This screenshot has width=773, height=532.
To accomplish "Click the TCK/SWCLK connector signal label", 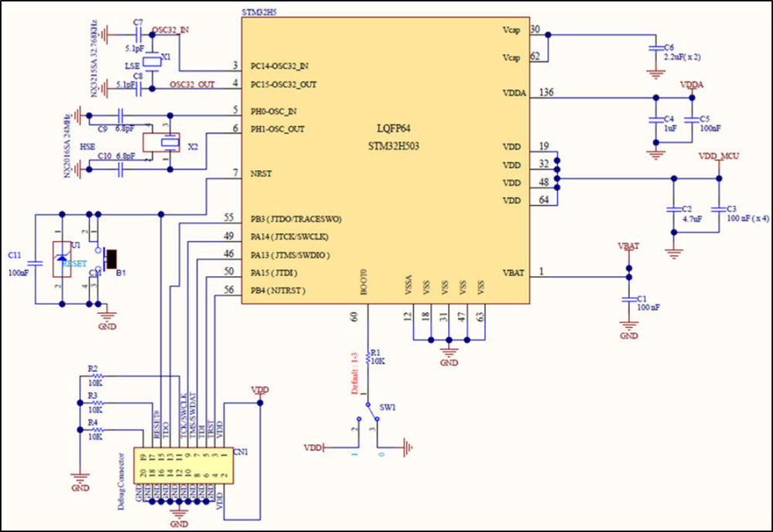I will point(183,416).
